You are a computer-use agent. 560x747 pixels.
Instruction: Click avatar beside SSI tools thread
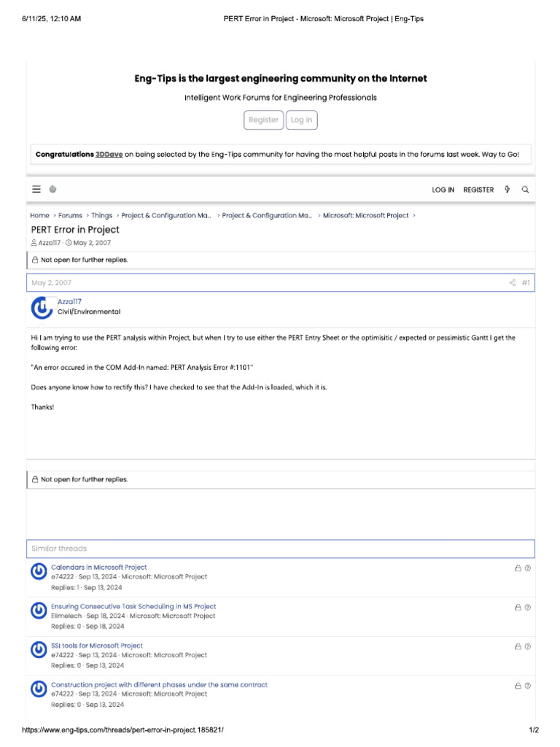click(x=39, y=651)
